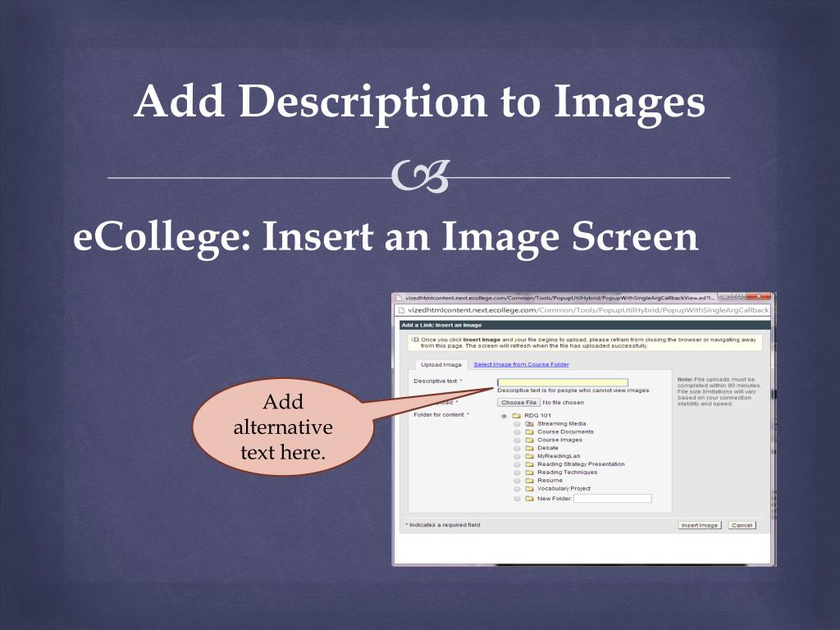Select the Vocabulary Project radio button

(x=517, y=489)
